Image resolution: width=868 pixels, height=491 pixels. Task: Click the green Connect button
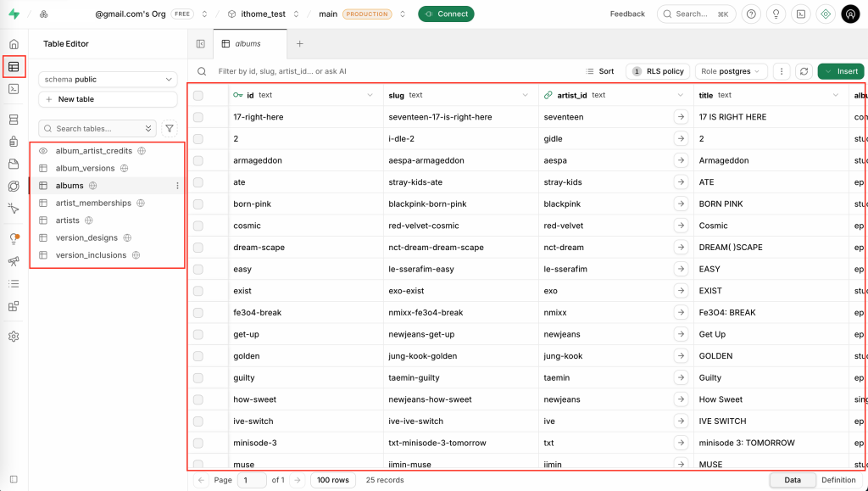pos(446,14)
